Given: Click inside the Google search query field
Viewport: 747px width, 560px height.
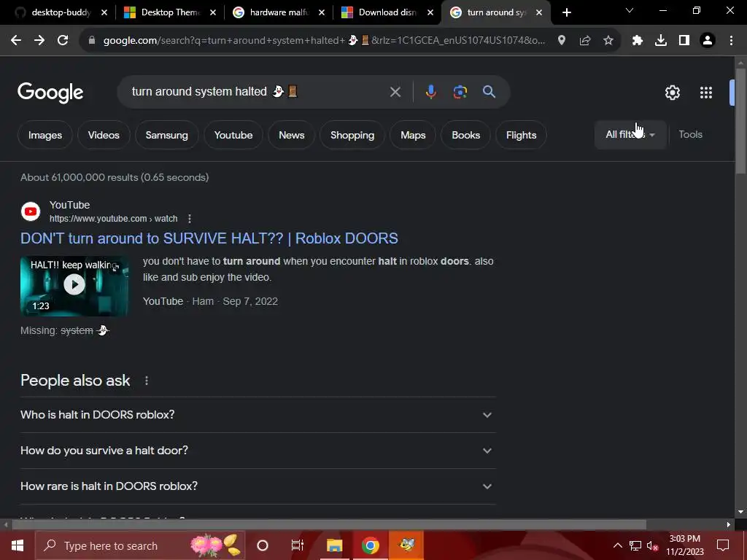Looking at the screenshot, I should point(258,92).
